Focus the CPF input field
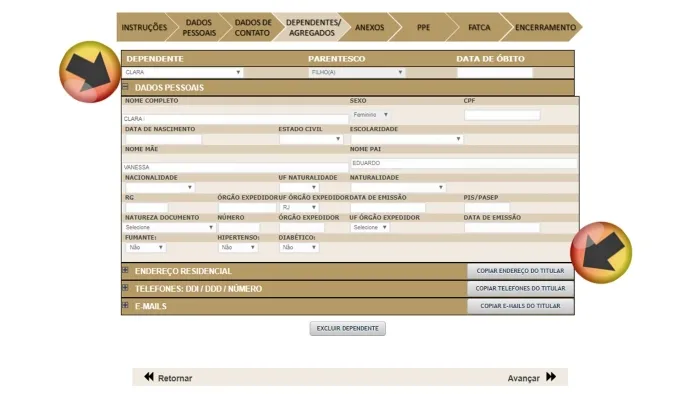Image resolution: width=700 pixels, height=394 pixels. point(502,115)
